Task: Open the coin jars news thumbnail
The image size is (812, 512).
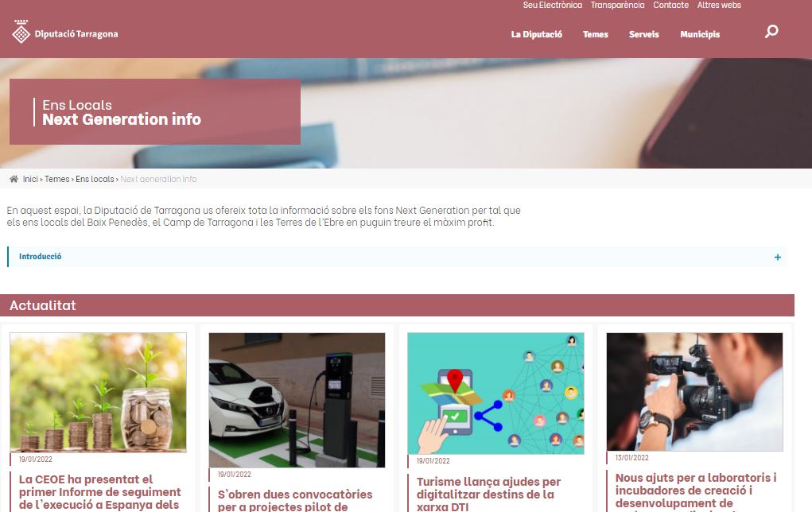Action: [x=98, y=393]
